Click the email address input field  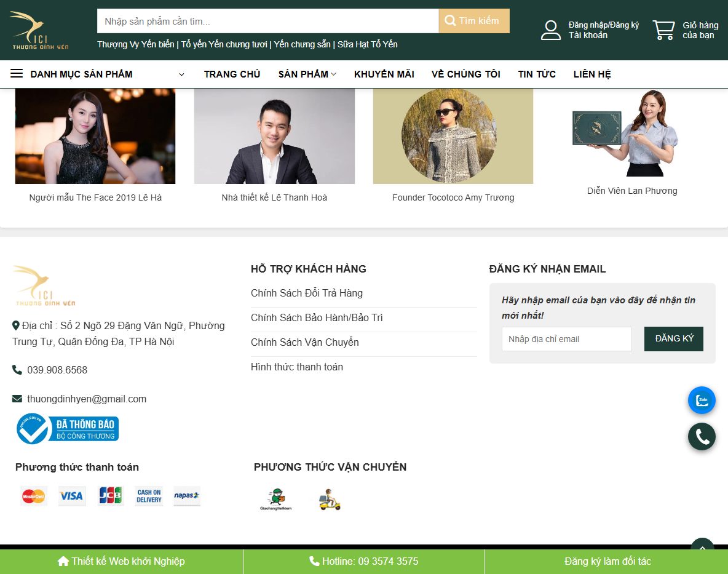pyautogui.click(x=566, y=338)
